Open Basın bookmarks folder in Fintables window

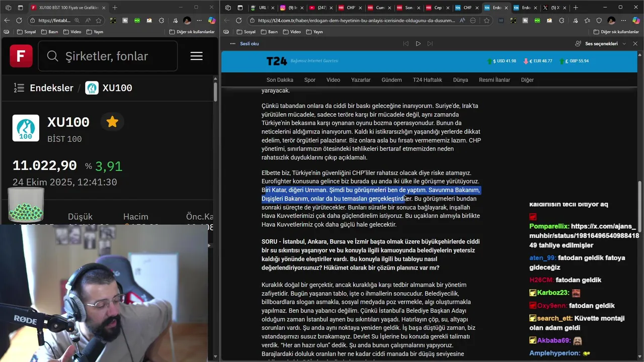[50, 32]
